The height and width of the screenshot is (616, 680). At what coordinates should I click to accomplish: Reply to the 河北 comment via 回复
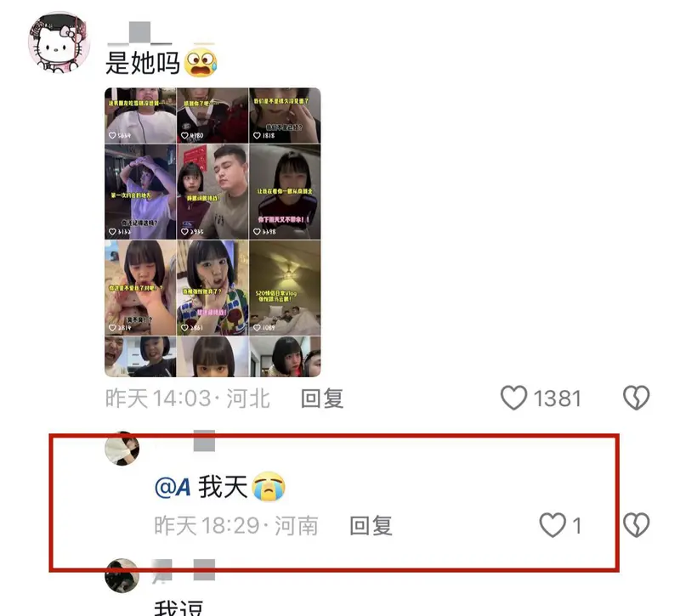tap(322, 398)
